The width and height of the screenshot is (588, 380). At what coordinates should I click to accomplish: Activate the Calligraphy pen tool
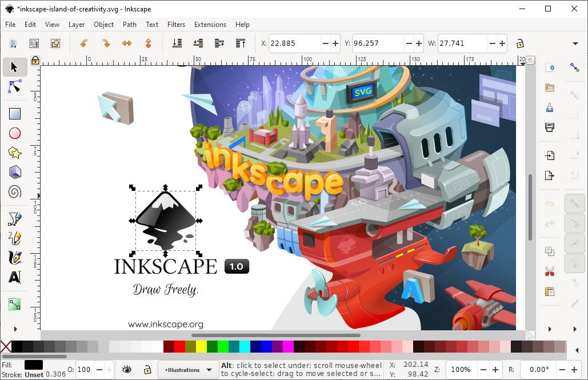[x=15, y=258]
